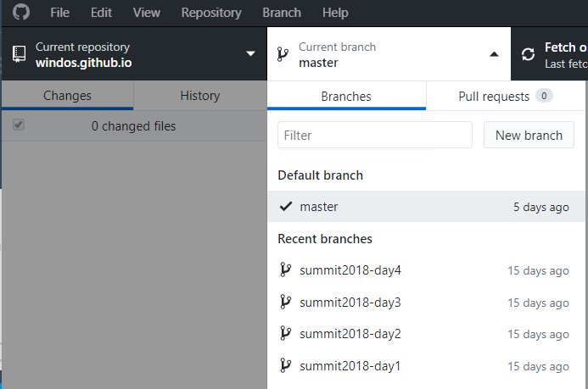Viewport: 588px width, 389px height.
Task: Switch to the History tab
Action: point(200,96)
